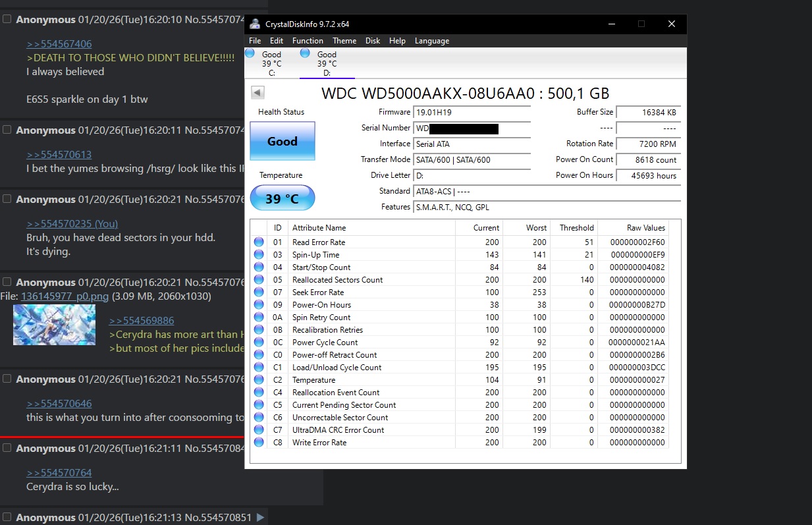
Task: Click the status orb for Write Error Rate
Action: 259,443
